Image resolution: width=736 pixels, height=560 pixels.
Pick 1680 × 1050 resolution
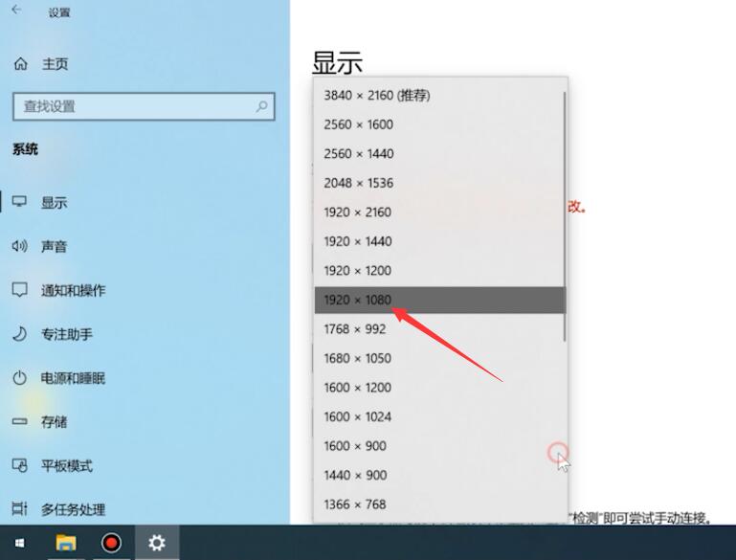440,358
